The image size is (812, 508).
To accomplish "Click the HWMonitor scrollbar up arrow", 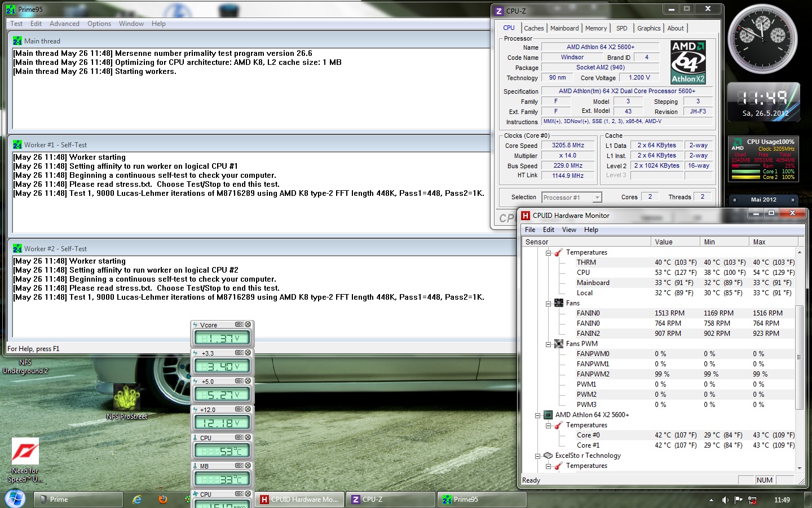I will [x=799, y=252].
